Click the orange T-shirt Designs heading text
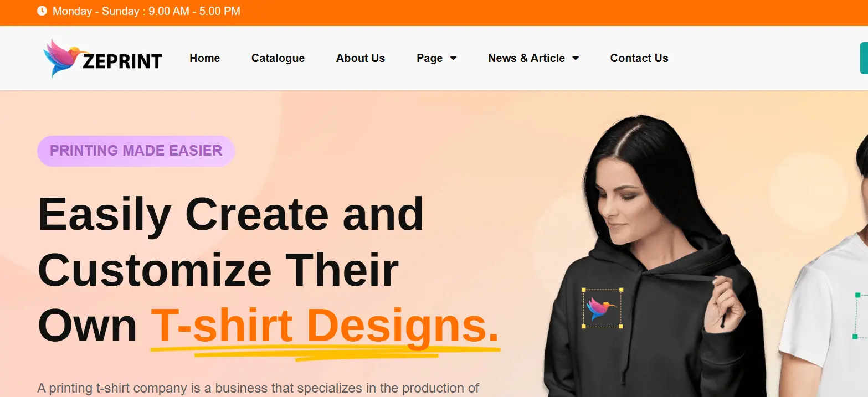Viewport: 868px width, 397px height. pyautogui.click(x=325, y=326)
